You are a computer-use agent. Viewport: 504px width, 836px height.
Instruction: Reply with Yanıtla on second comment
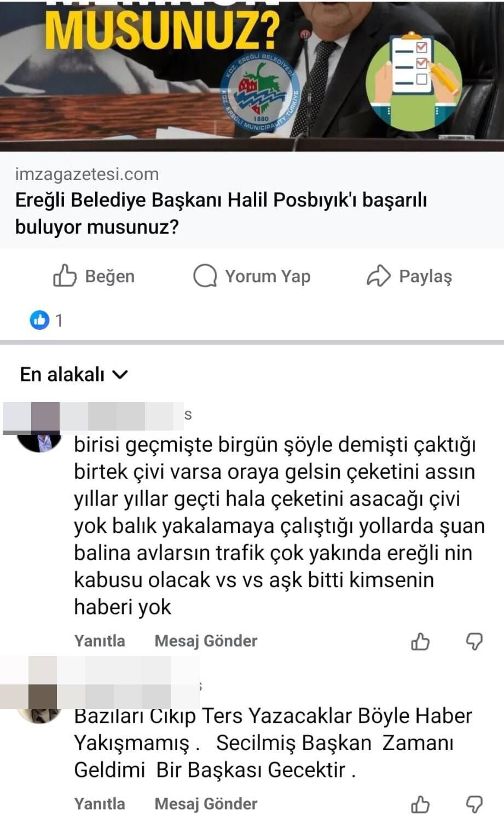[100, 804]
